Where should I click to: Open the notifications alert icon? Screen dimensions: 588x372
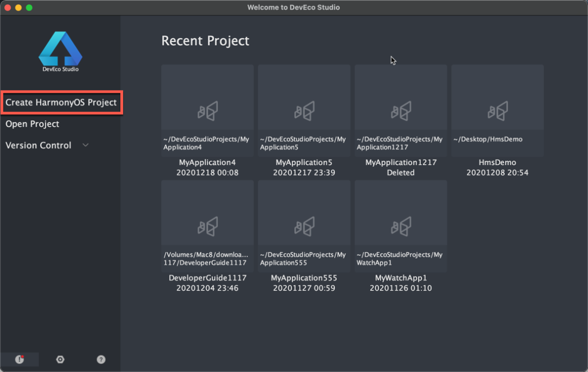coord(20,359)
